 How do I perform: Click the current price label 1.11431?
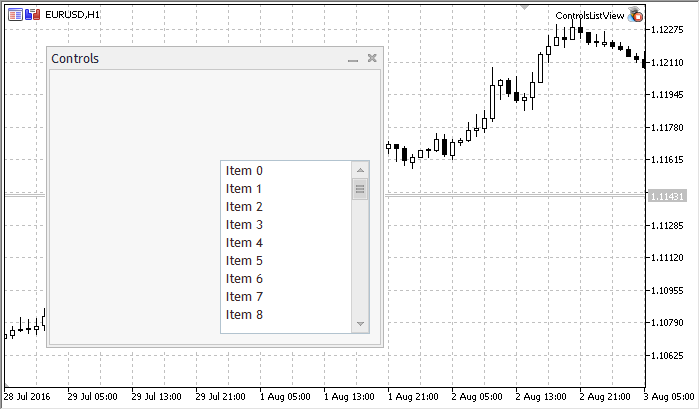point(666,196)
